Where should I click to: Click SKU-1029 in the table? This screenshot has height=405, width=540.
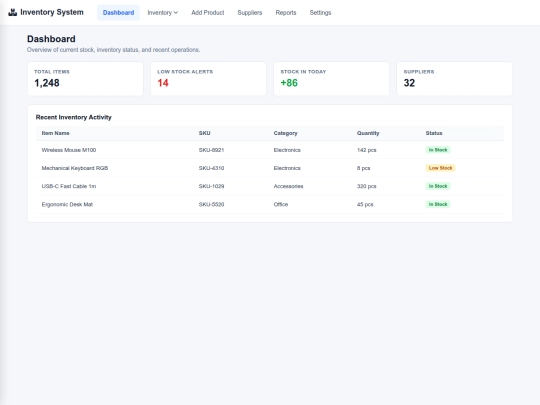211,186
